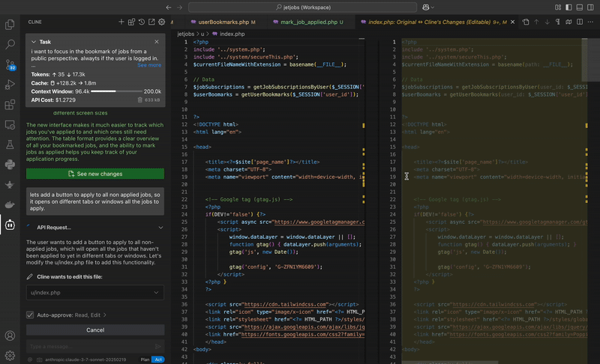The width and height of the screenshot is (600, 364).
Task: Open the Explorer view in activity bar
Action: tap(10, 25)
